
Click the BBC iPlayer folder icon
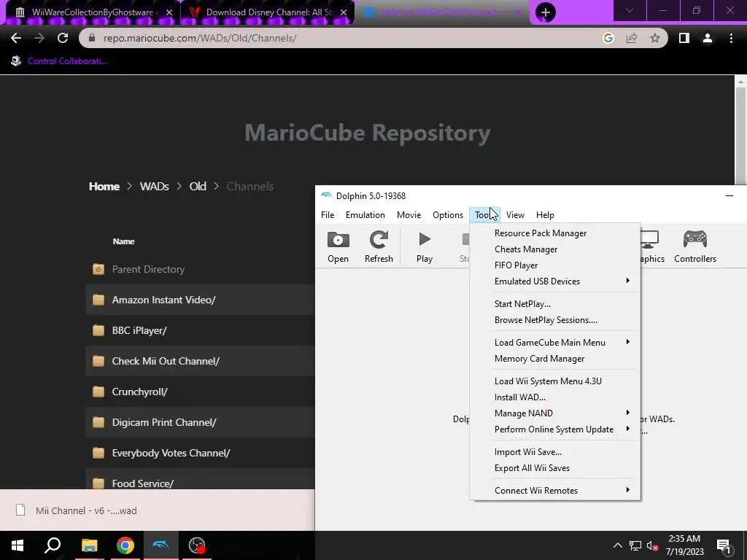tap(98, 330)
